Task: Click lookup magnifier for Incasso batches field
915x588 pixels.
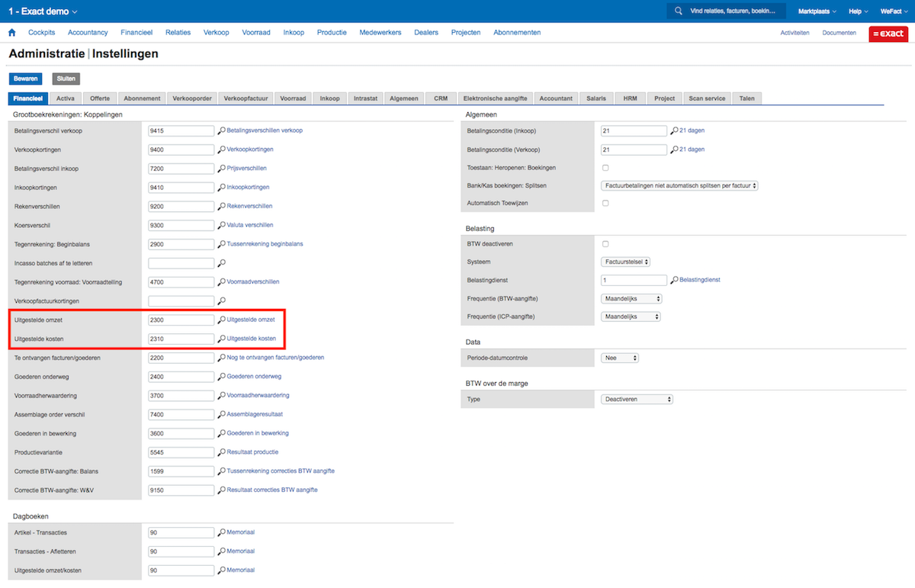Action: (222, 263)
